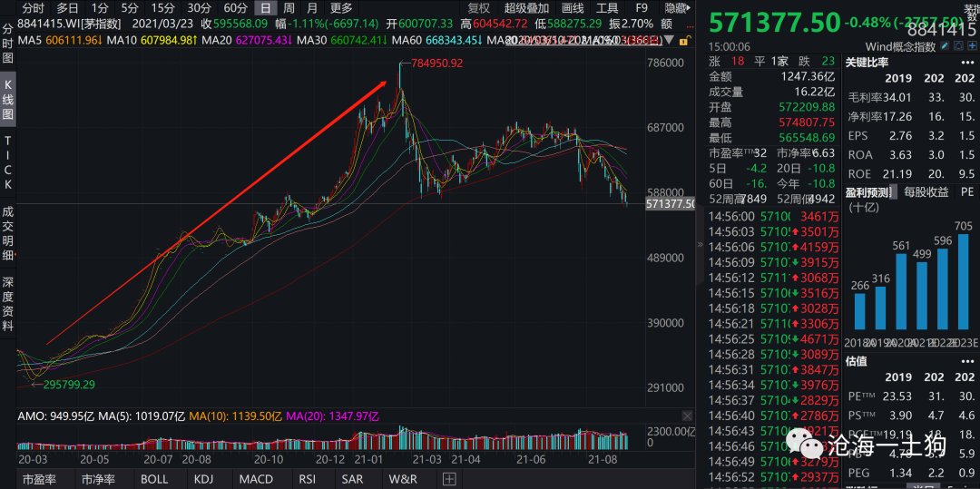Viewport: 980px width, 489px height.
Task: Toggle the 复权 price adjustment option
Action: click(478, 8)
